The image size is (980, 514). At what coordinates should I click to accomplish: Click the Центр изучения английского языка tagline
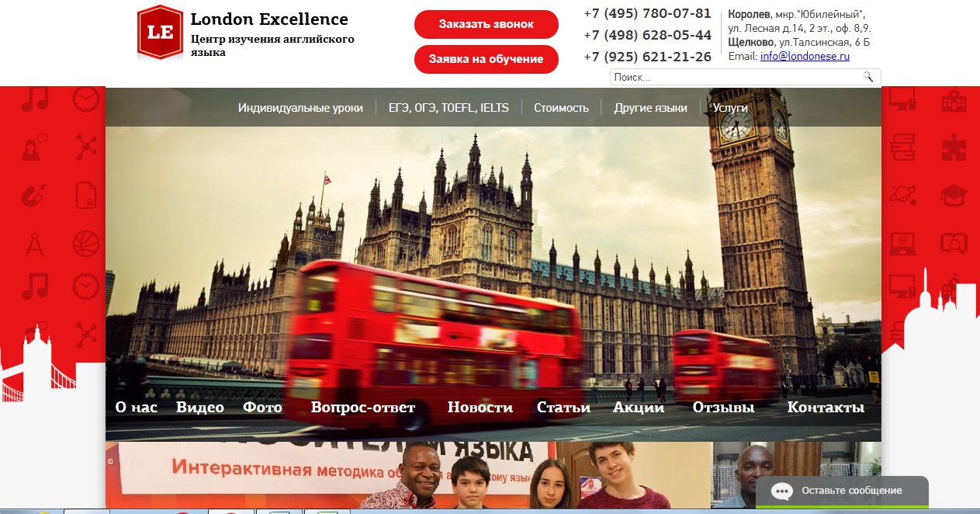coord(272,46)
